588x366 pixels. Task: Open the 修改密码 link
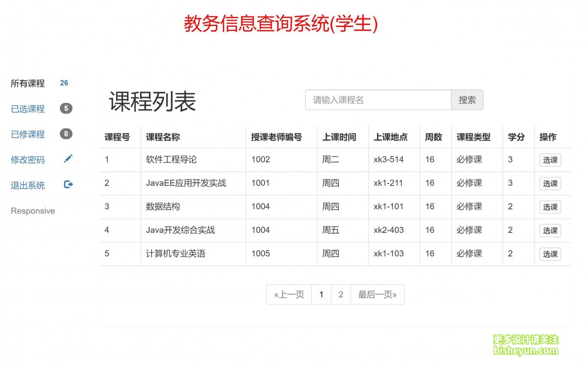tap(28, 160)
